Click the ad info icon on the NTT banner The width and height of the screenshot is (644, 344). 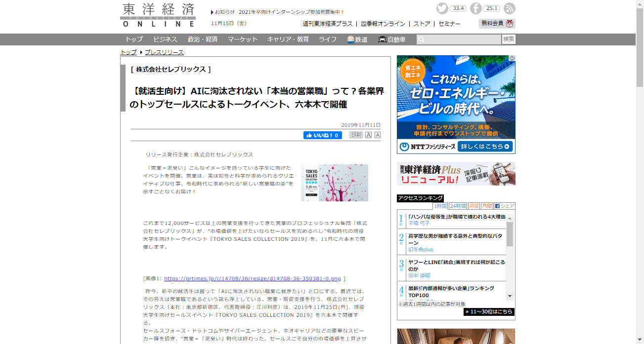[x=512, y=58]
